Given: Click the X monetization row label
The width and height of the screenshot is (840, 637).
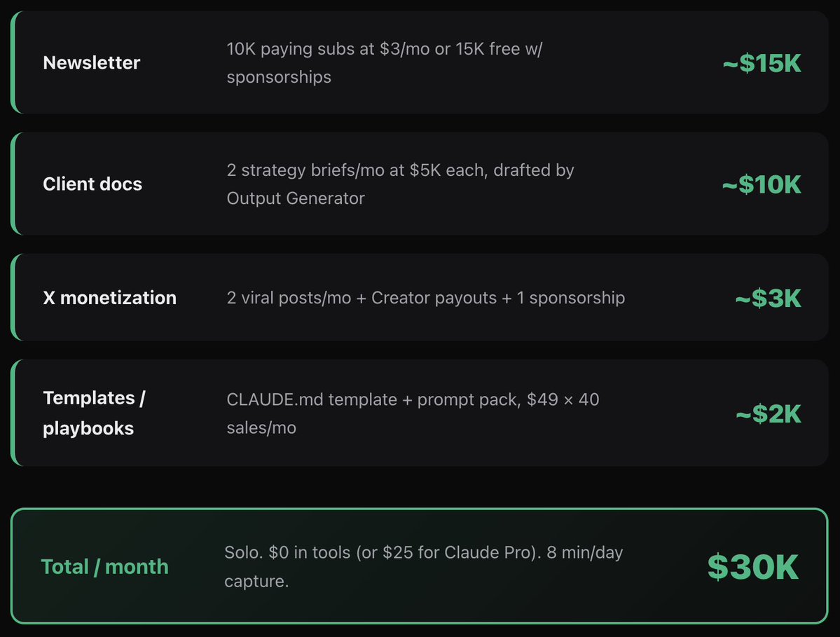Looking at the screenshot, I should click(109, 298).
